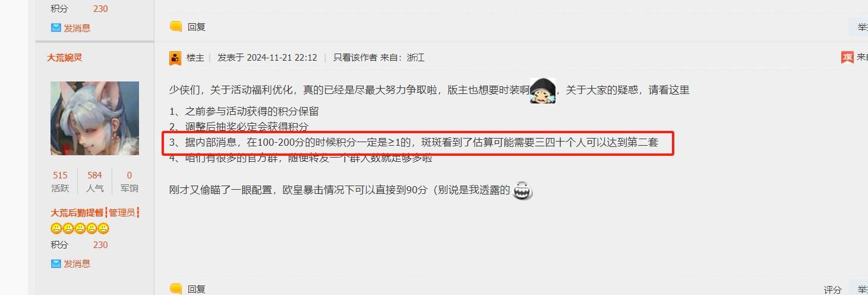Click the 0 军饷 count
Screen dimensions: 868x295
(x=130, y=175)
